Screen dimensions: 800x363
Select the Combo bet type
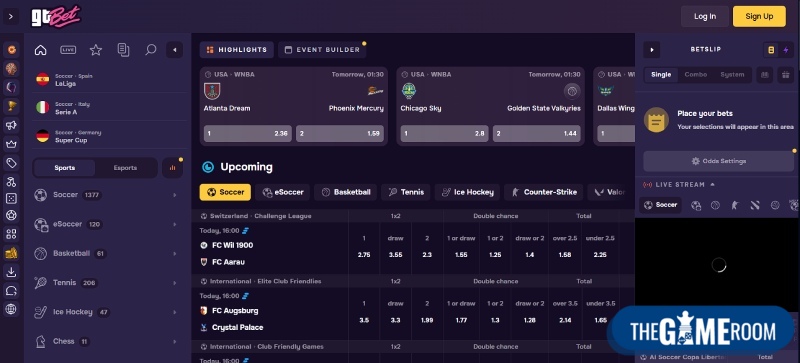(696, 75)
